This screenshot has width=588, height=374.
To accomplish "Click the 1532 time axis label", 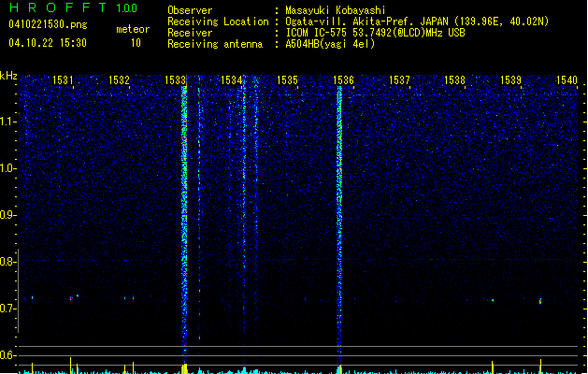I will 119,79.
